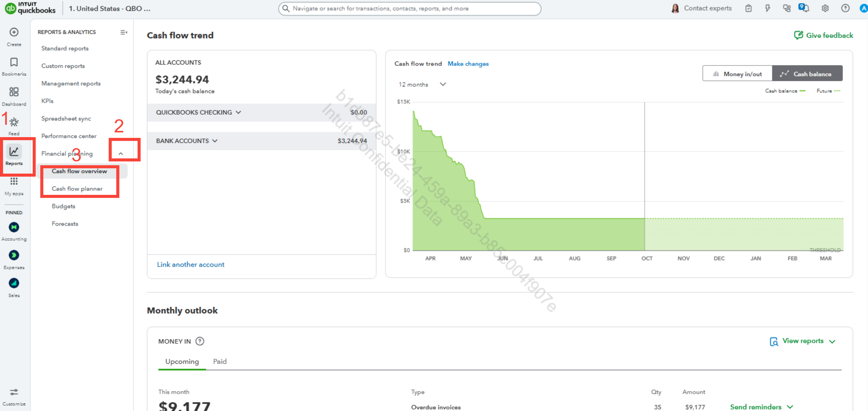
Task: Collapse the Reports & Analytics menu panel
Action: coord(124,32)
